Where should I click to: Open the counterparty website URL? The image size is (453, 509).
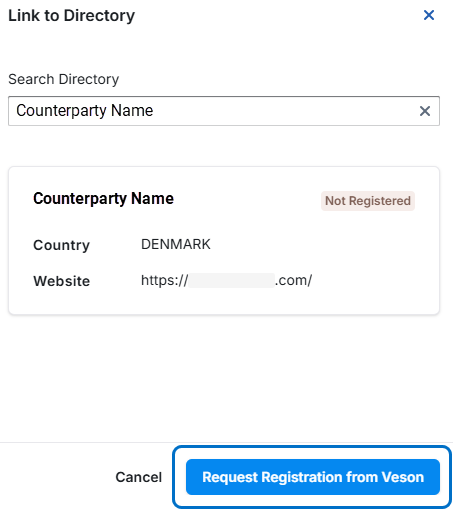tap(226, 281)
